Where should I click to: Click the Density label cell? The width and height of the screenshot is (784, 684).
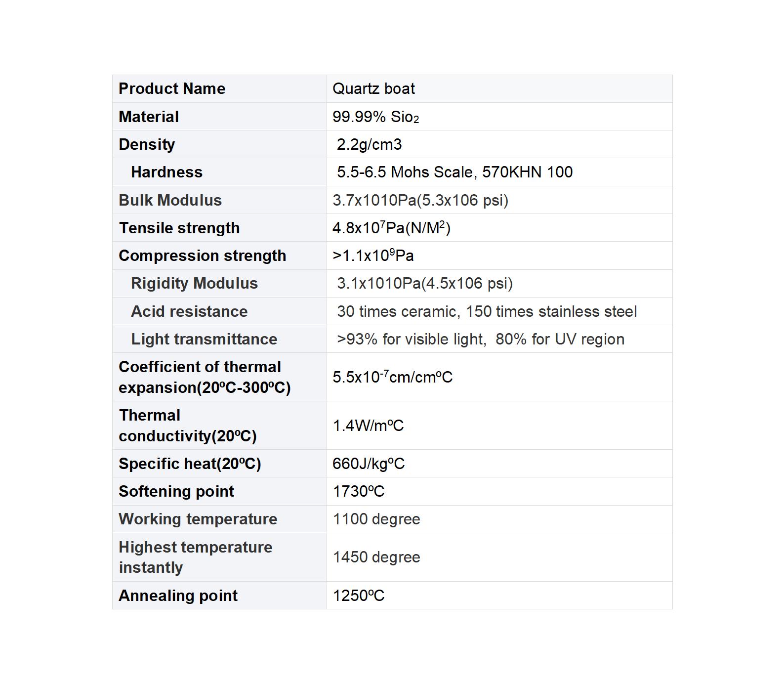pyautogui.click(x=219, y=144)
